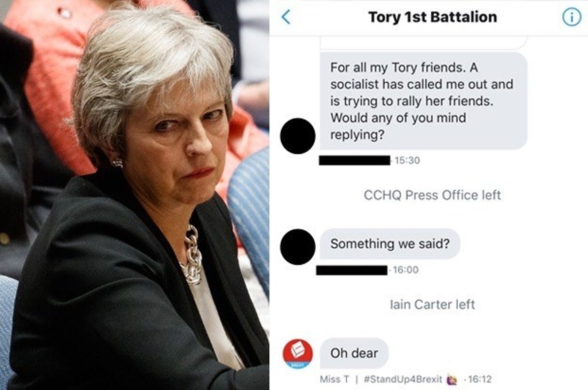
Task: Open the Tory 1st Battalion group title
Action: 432,17
